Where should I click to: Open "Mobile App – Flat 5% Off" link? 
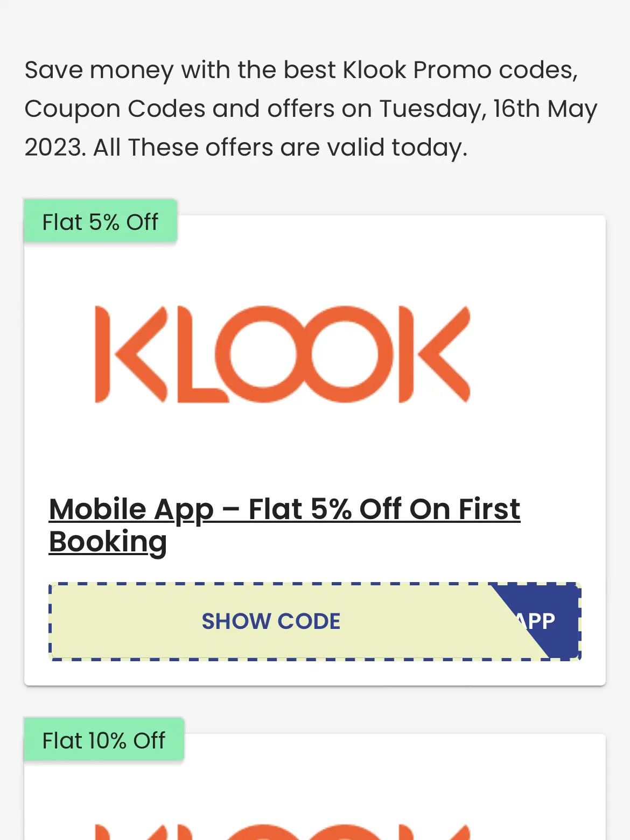284,509
